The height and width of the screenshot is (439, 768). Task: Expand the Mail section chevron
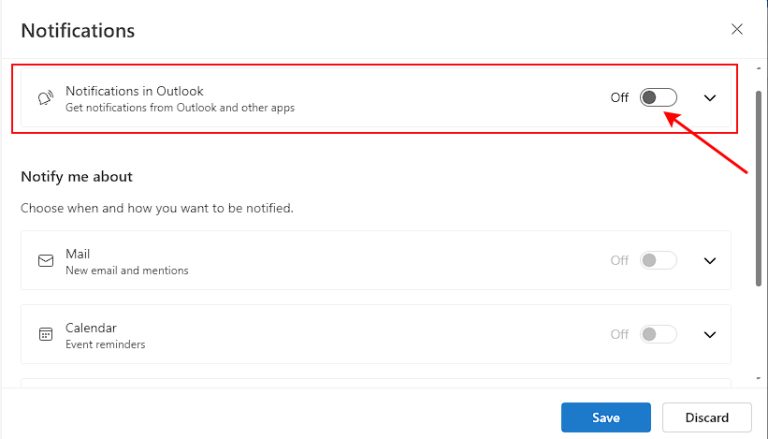click(710, 261)
